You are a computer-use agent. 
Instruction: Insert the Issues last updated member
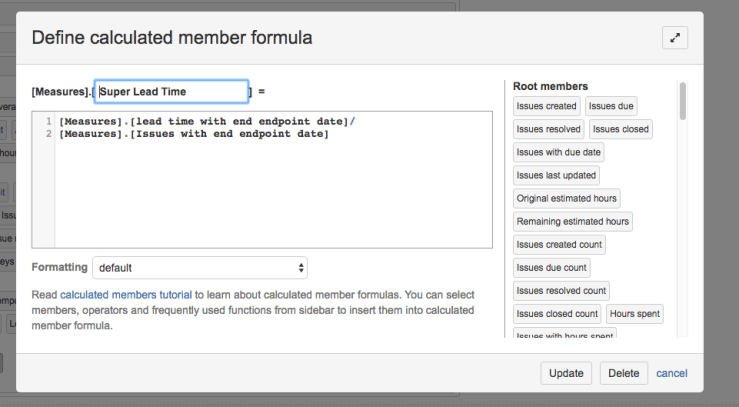tap(556, 175)
